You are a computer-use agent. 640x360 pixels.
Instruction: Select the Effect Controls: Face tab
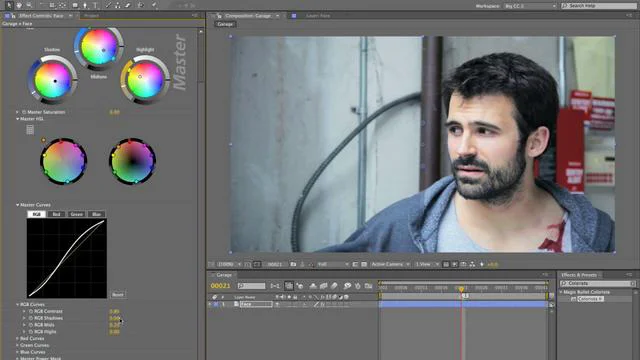tap(41, 16)
